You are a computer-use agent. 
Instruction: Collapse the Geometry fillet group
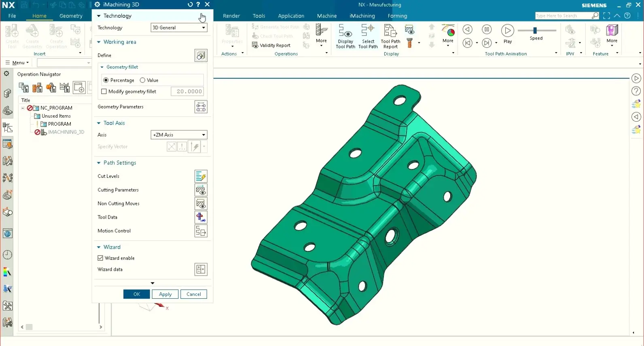coord(102,68)
